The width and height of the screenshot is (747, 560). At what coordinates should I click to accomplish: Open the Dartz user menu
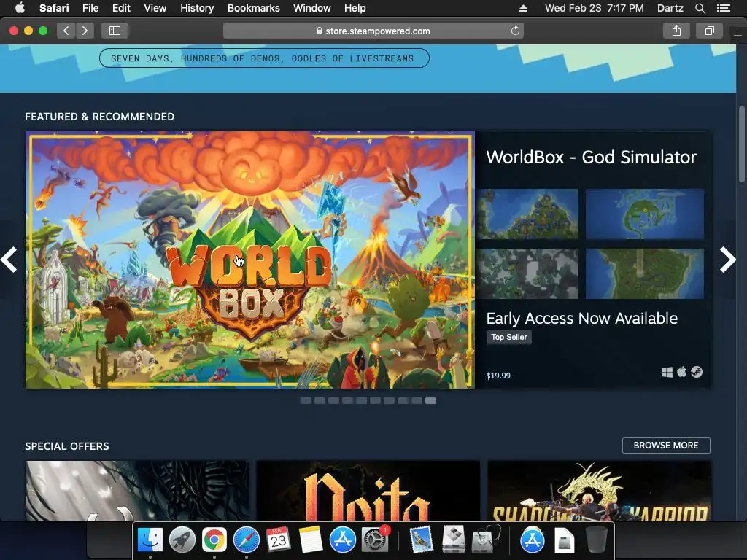click(670, 8)
